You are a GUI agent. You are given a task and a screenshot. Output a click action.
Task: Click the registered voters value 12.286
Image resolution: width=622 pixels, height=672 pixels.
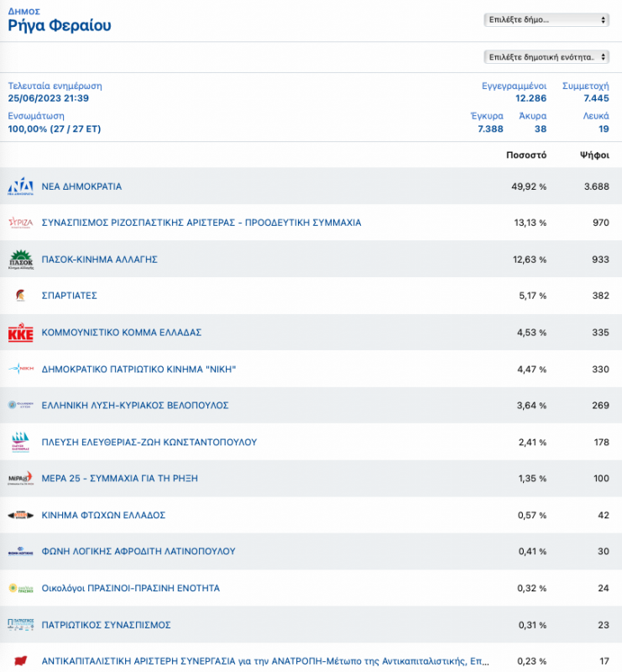(x=531, y=98)
